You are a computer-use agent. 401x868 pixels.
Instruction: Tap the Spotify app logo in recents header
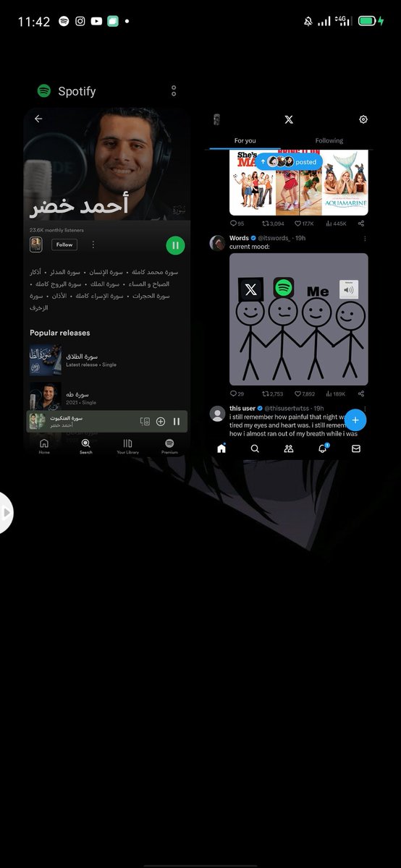pos(44,91)
